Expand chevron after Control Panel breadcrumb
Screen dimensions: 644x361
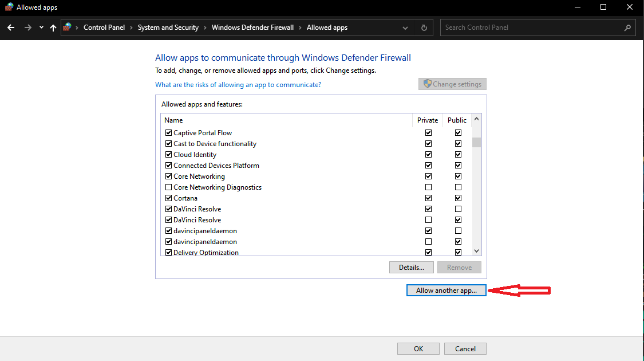[x=131, y=28]
